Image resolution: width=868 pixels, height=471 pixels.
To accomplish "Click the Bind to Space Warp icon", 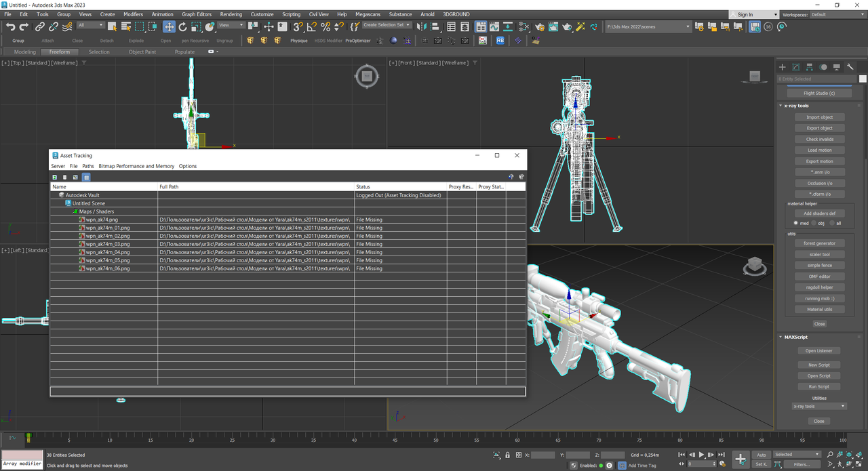I will tap(66, 26).
